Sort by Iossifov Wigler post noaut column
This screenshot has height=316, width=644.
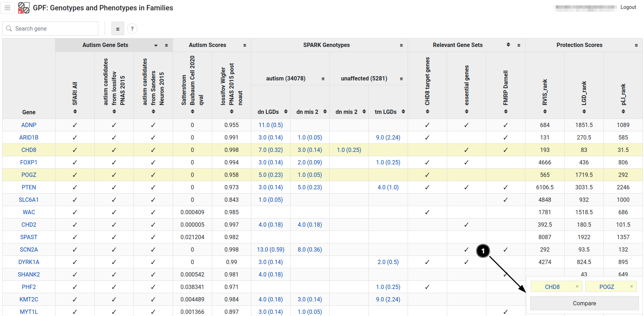click(232, 111)
